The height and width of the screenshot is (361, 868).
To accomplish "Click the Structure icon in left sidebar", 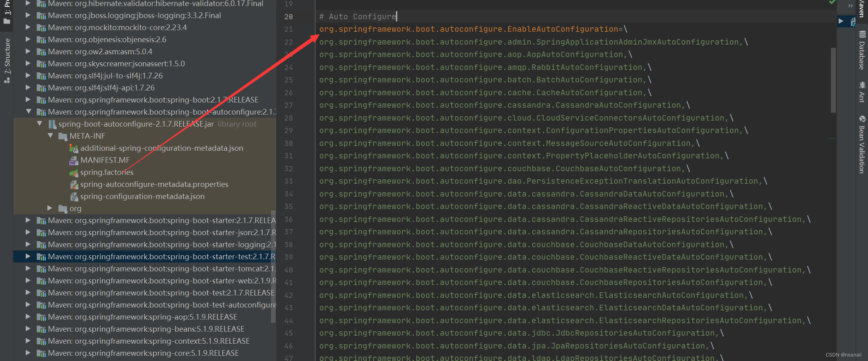I will click(x=7, y=80).
